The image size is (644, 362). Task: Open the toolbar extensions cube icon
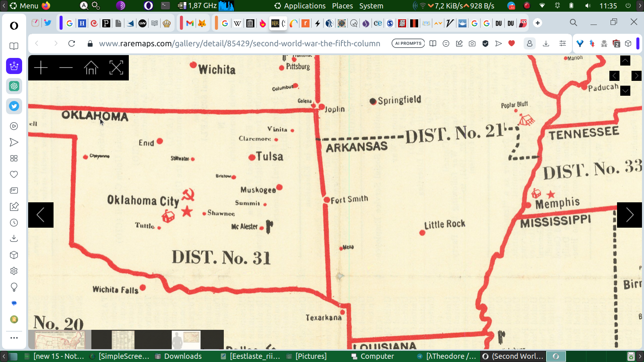[628, 43]
